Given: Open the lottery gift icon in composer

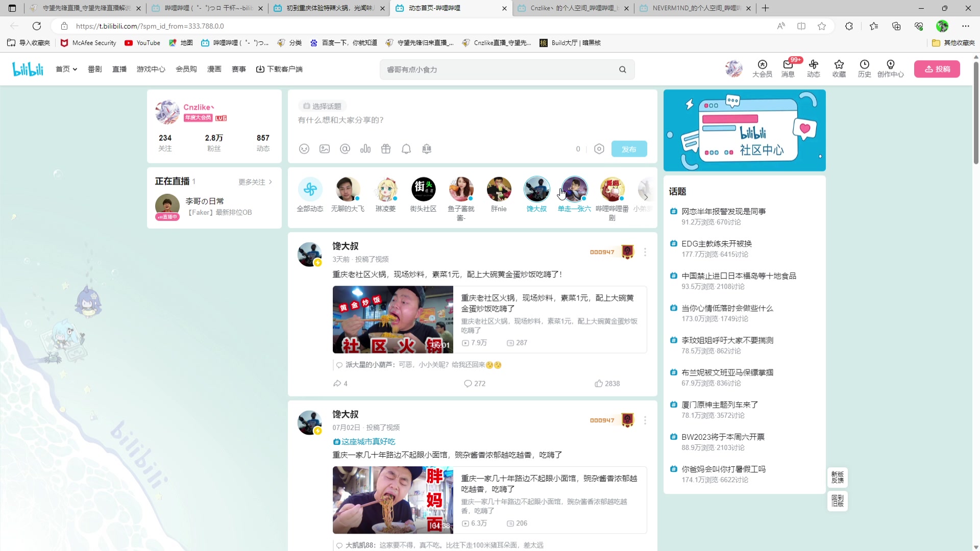Looking at the screenshot, I should click(x=386, y=148).
